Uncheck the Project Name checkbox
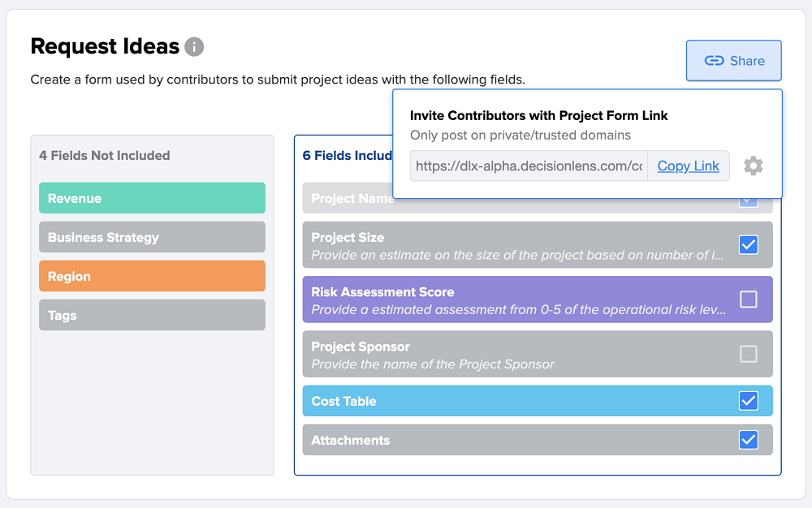Viewport: 812px width, 508px height. click(748, 198)
